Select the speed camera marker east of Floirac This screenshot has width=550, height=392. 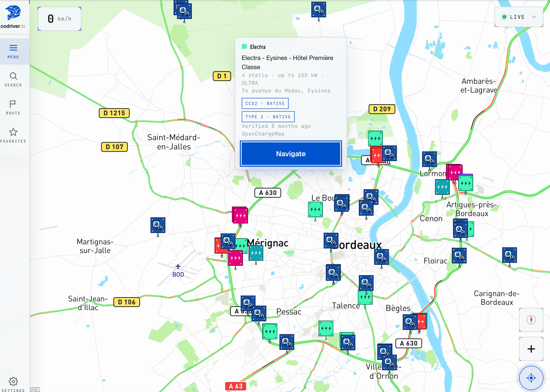pyautogui.click(x=509, y=255)
